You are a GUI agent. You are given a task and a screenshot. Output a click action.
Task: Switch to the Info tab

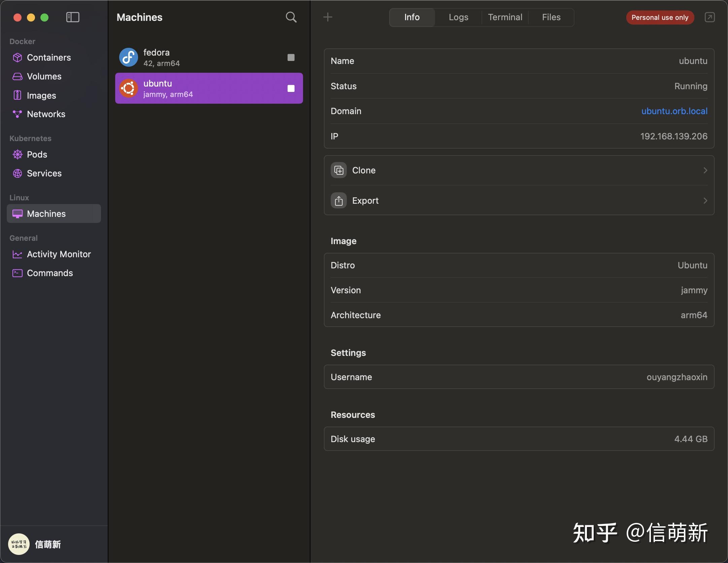pyautogui.click(x=412, y=17)
